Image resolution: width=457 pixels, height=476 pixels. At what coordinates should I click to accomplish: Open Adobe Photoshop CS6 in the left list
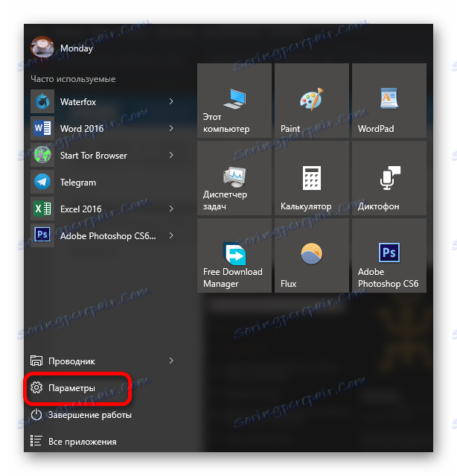point(103,235)
